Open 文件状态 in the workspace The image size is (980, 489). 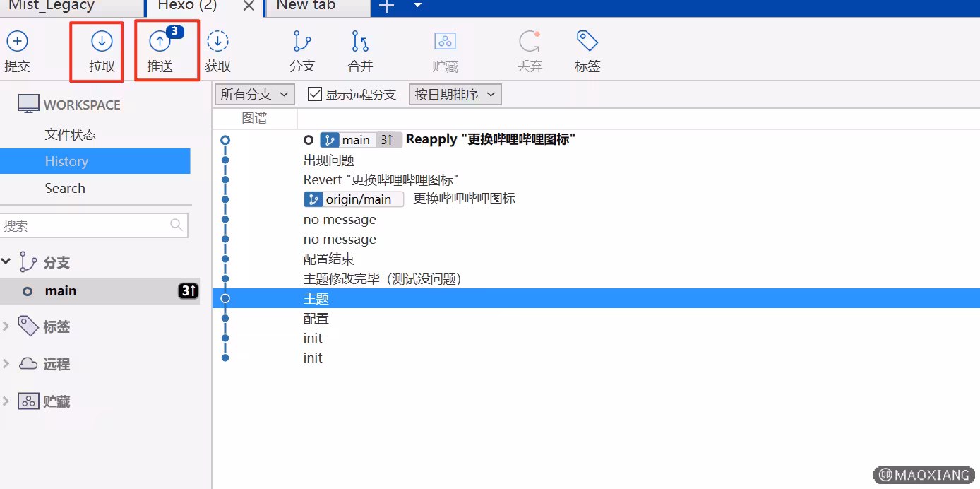click(x=70, y=134)
